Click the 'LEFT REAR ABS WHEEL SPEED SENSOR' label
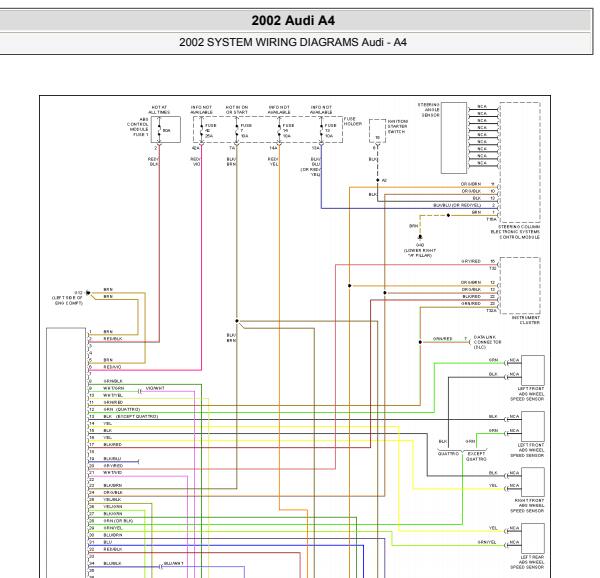600x578 pixels. 527,562
